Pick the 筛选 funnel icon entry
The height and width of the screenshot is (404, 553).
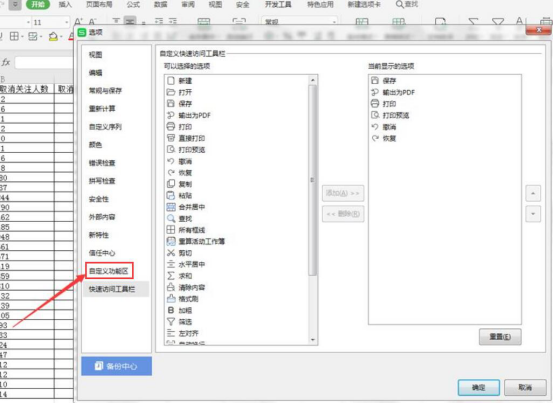pyautogui.click(x=171, y=322)
